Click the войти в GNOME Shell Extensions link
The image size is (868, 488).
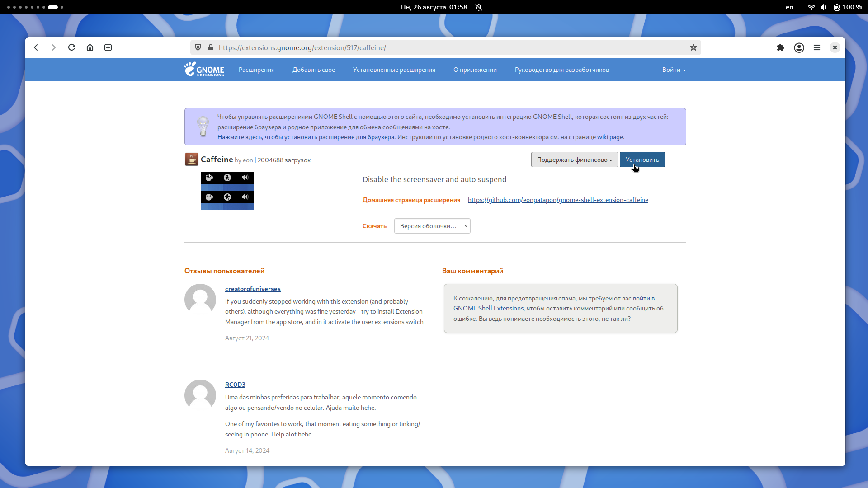coord(554,303)
